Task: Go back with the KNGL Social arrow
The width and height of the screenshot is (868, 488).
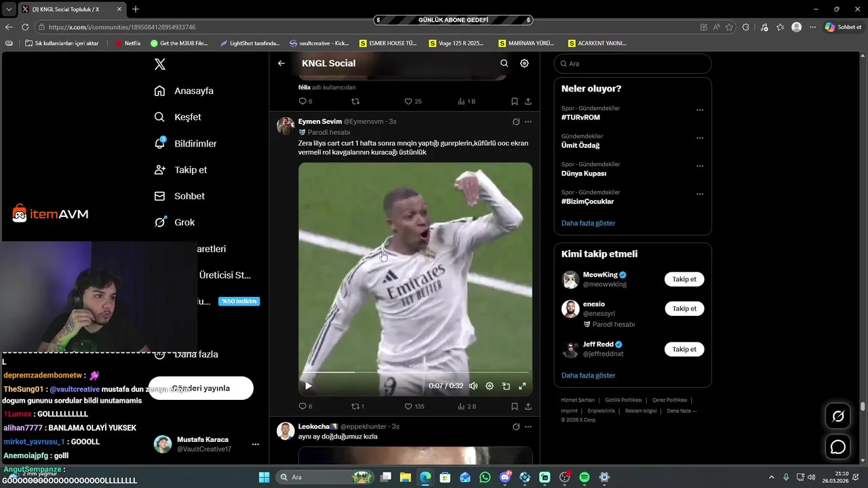Action: pyautogui.click(x=281, y=63)
